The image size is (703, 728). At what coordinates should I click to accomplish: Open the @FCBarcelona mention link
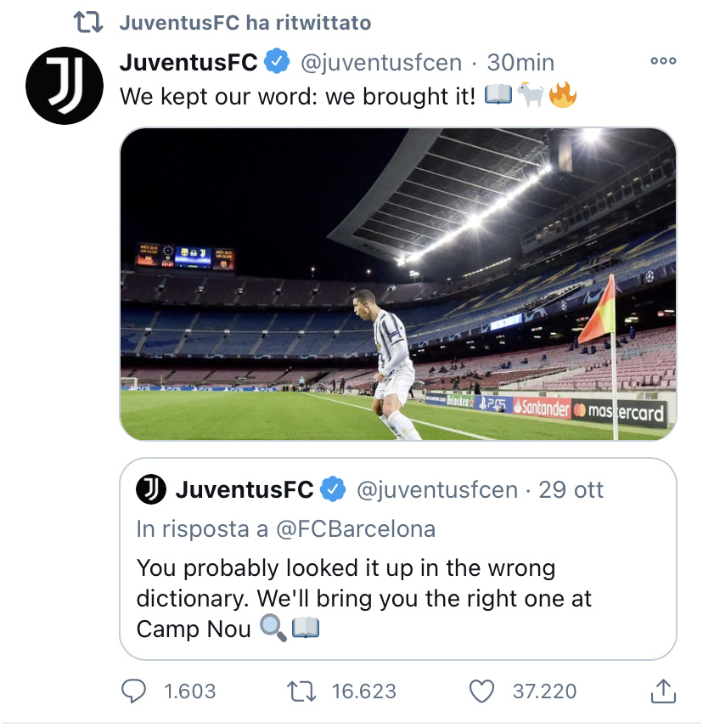tap(356, 529)
